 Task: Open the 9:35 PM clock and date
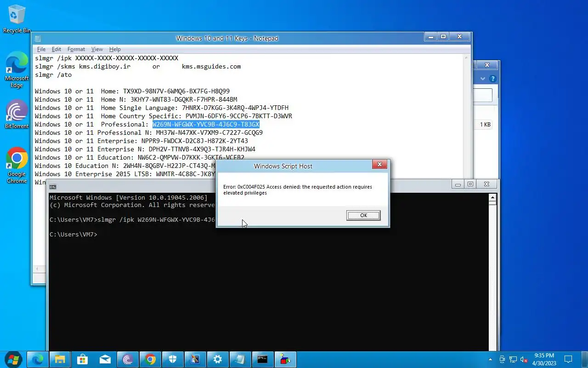[x=544, y=359]
